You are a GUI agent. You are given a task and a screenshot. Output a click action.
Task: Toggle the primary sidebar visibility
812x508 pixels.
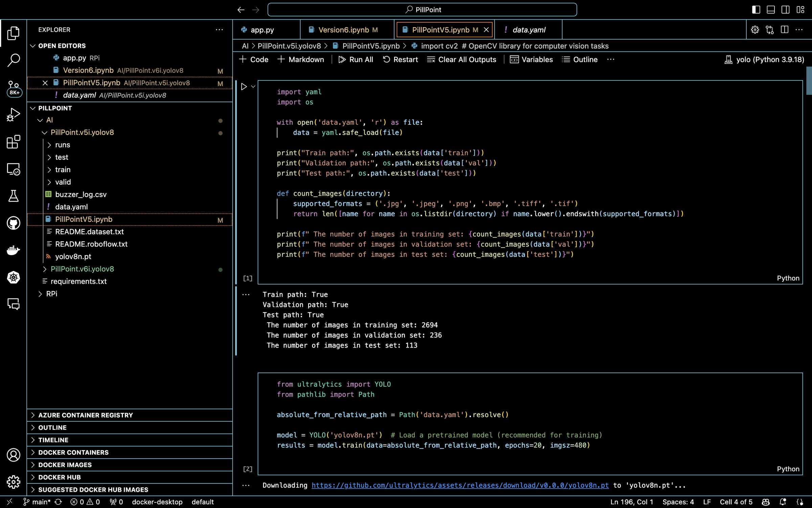(x=756, y=9)
